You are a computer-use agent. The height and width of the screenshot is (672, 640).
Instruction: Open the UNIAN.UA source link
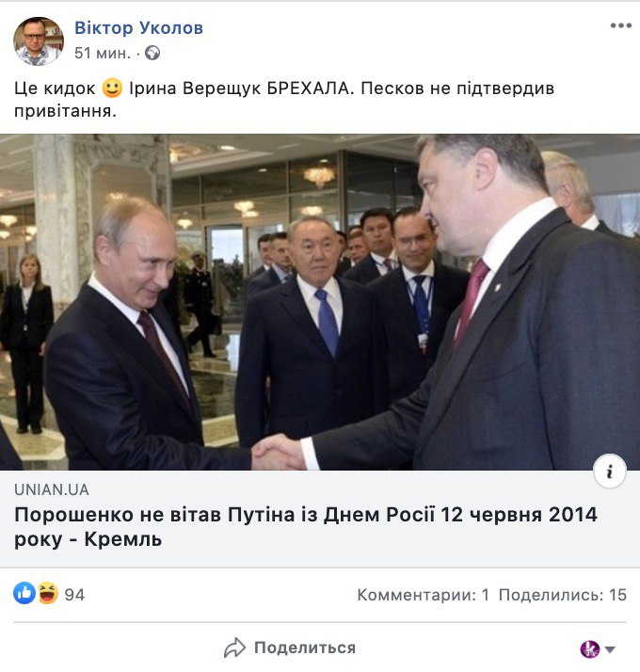point(52,489)
